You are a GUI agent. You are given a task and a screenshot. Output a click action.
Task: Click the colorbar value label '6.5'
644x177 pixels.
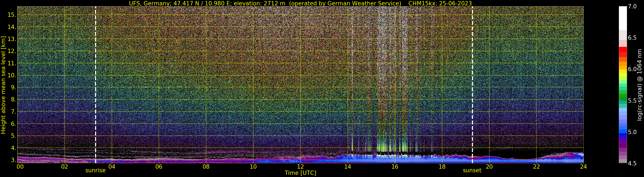(x=632, y=38)
